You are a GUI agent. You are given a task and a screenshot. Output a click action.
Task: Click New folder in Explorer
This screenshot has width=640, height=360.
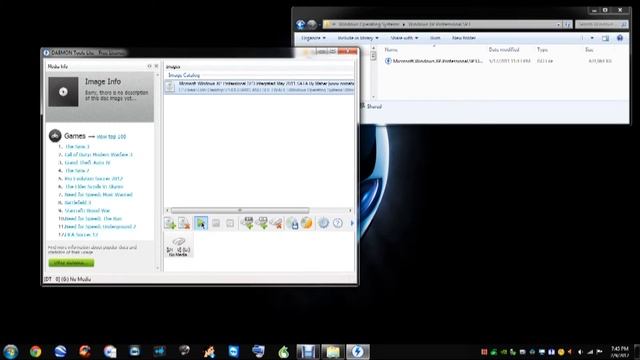[464, 38]
